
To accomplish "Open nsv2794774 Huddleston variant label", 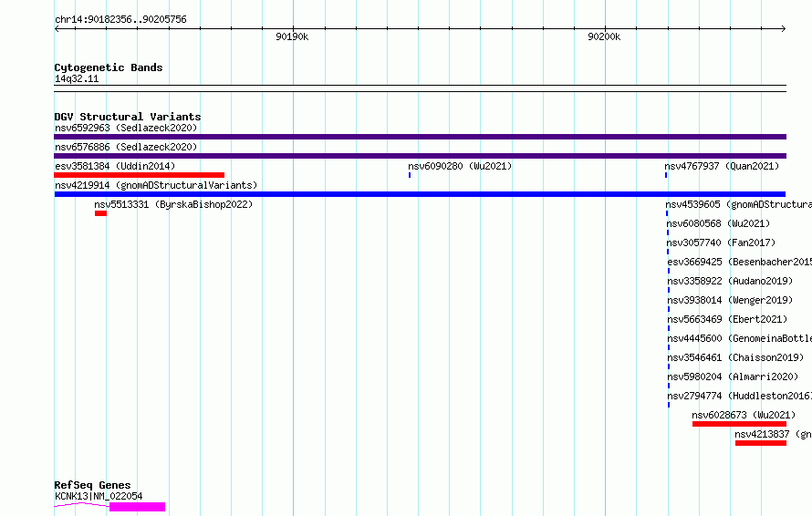I will tap(740, 396).
